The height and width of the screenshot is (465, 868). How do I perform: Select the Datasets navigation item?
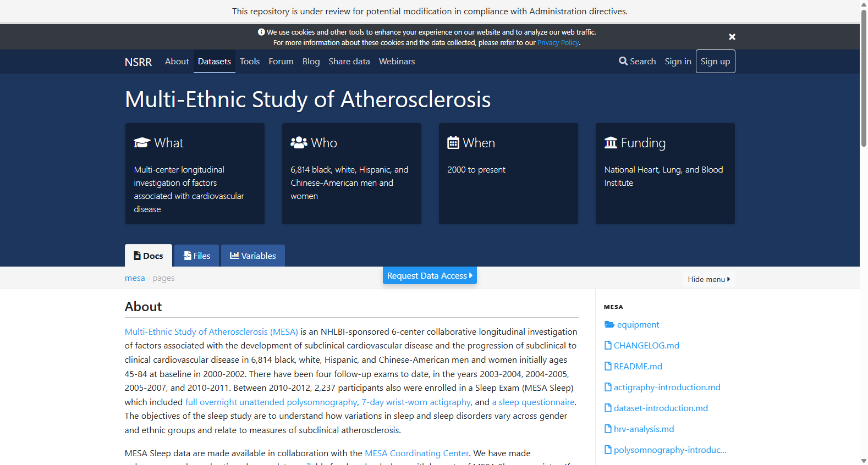(215, 62)
